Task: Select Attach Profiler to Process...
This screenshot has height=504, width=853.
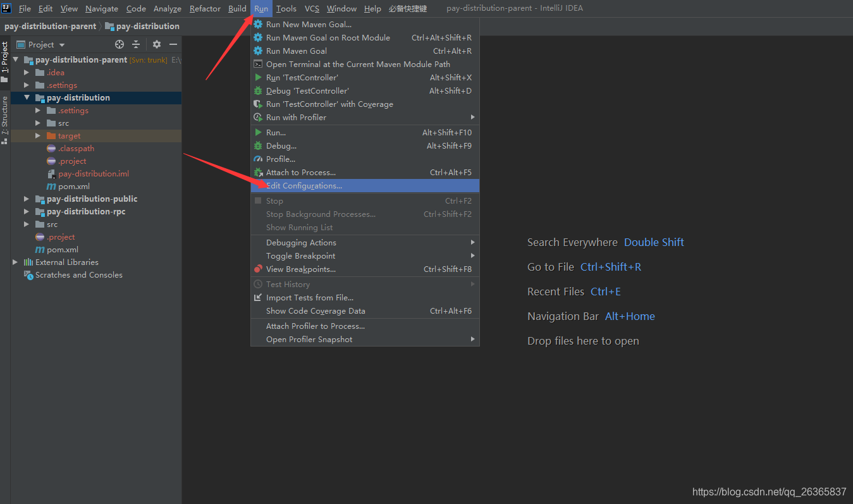Action: tap(365, 326)
